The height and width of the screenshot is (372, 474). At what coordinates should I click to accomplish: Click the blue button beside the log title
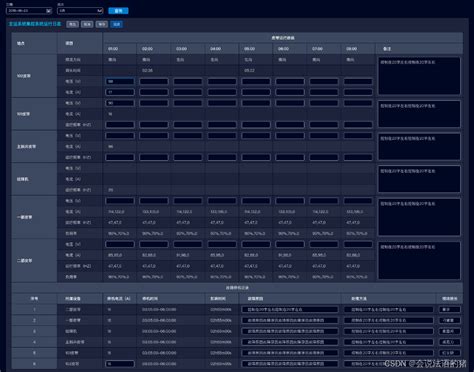click(116, 24)
